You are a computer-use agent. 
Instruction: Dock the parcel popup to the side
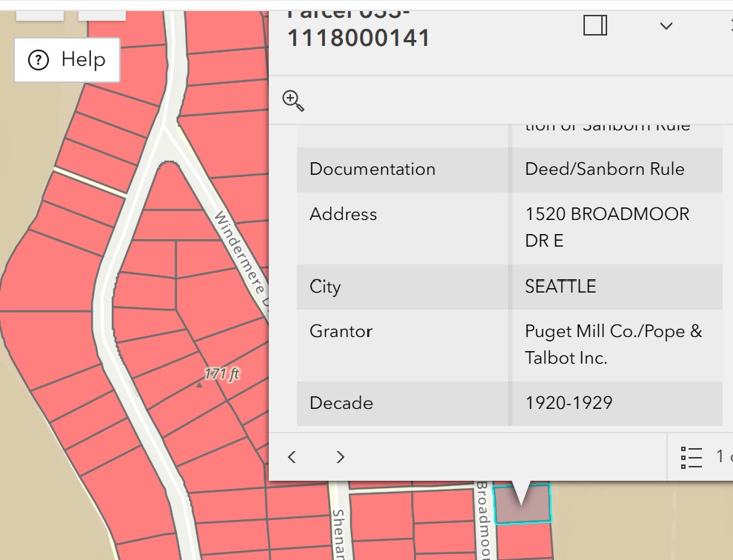(595, 26)
